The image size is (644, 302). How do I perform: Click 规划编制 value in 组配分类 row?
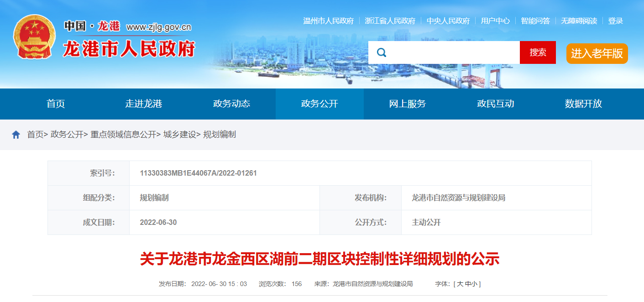(154, 198)
